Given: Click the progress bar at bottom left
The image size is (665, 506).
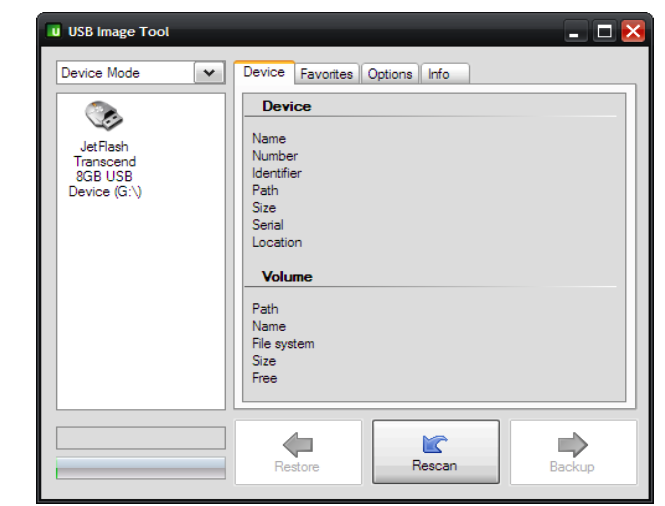Looking at the screenshot, I should point(141,468).
